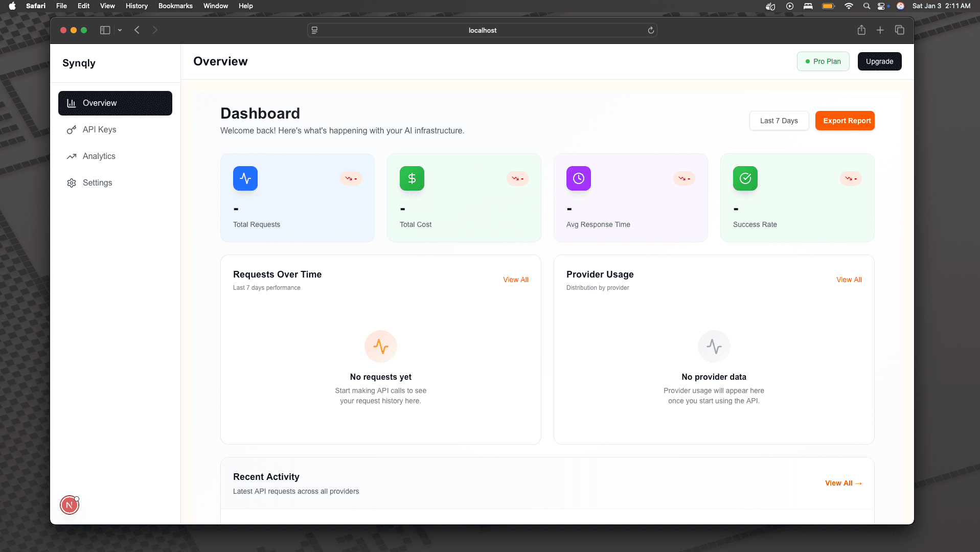Click the Total Requests activity icon
This screenshot has height=552, width=980.
[245, 178]
